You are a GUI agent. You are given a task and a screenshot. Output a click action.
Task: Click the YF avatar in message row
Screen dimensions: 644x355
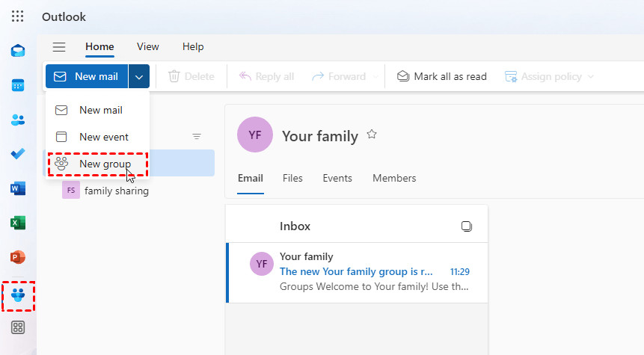(x=262, y=264)
